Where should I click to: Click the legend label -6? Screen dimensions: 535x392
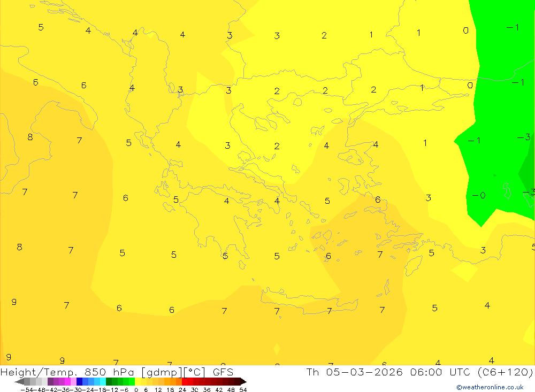124,390
